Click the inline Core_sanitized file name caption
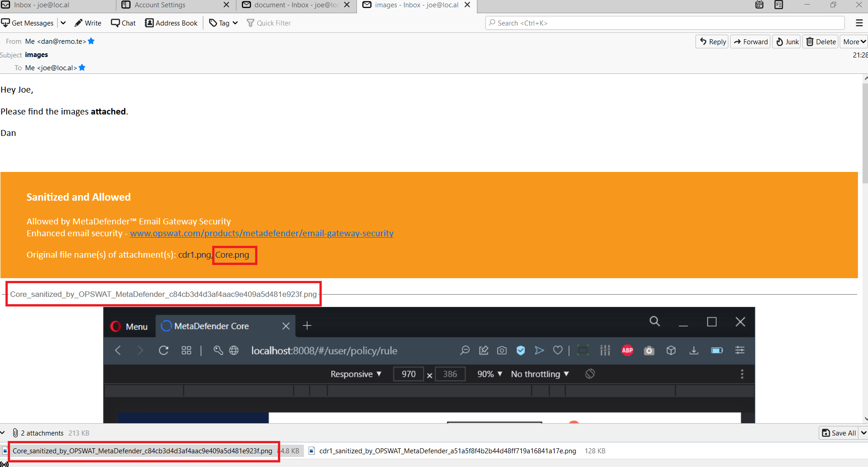The height and width of the screenshot is (467, 868). [x=163, y=294]
